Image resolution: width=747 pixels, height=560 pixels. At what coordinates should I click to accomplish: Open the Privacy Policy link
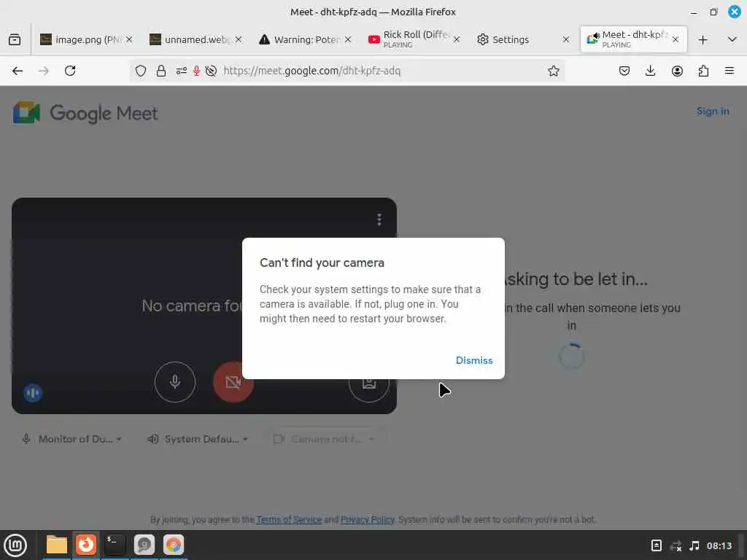tap(368, 519)
